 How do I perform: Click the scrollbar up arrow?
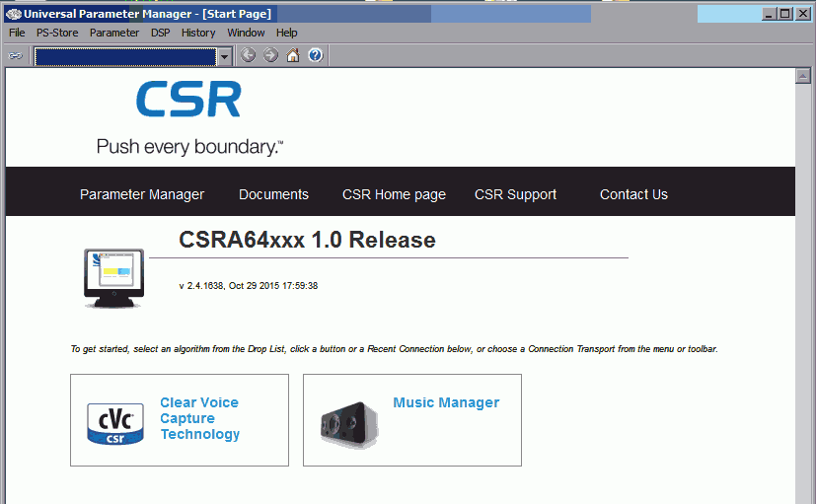point(802,76)
